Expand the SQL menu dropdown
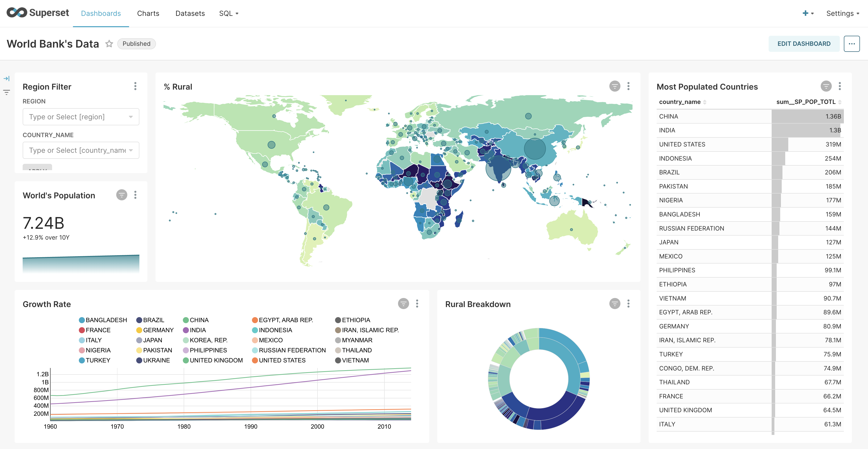 [x=229, y=14]
